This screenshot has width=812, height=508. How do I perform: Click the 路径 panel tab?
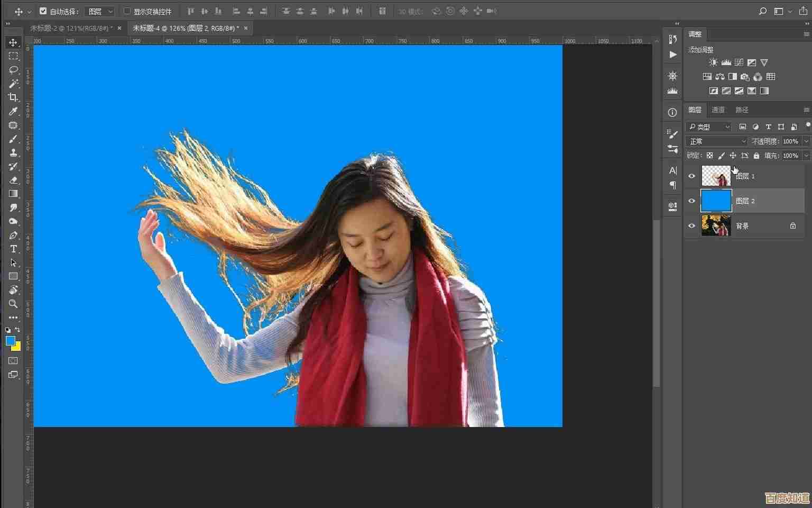pos(742,110)
